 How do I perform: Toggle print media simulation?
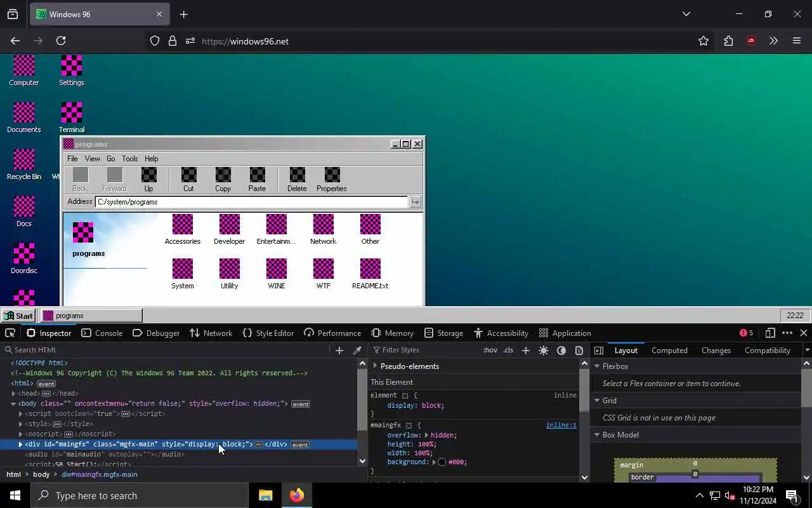tap(579, 350)
